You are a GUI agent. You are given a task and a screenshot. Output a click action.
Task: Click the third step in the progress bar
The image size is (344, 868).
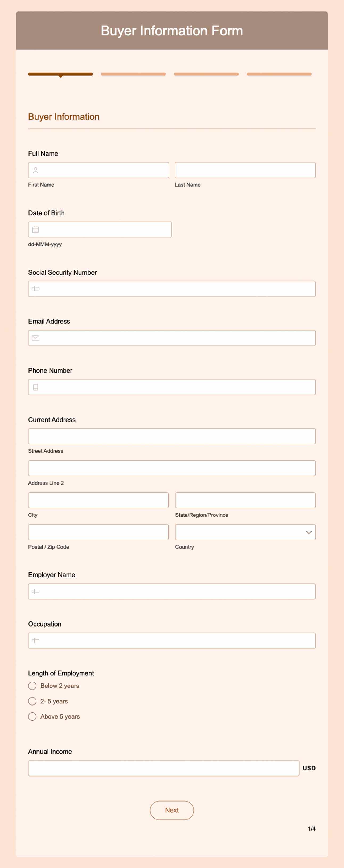click(206, 74)
